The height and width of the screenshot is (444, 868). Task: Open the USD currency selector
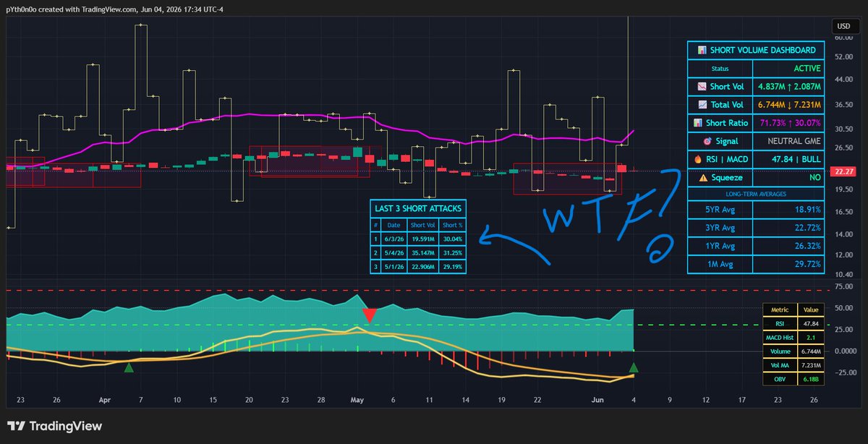tap(844, 26)
